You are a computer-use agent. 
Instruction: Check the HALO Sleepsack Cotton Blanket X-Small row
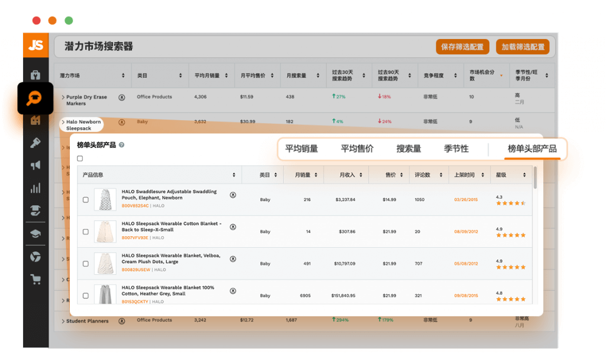86,232
